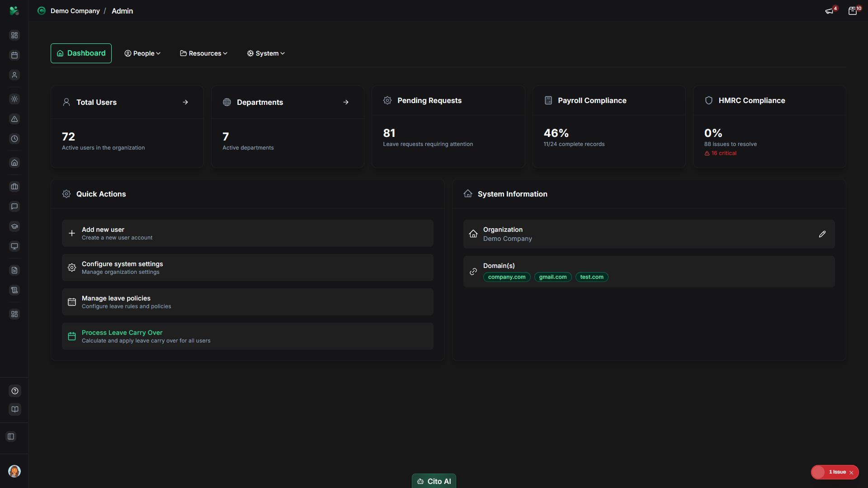Image resolution: width=868 pixels, height=488 pixels.
Task: Dismiss the 1 Issue notification
Action: (852, 472)
